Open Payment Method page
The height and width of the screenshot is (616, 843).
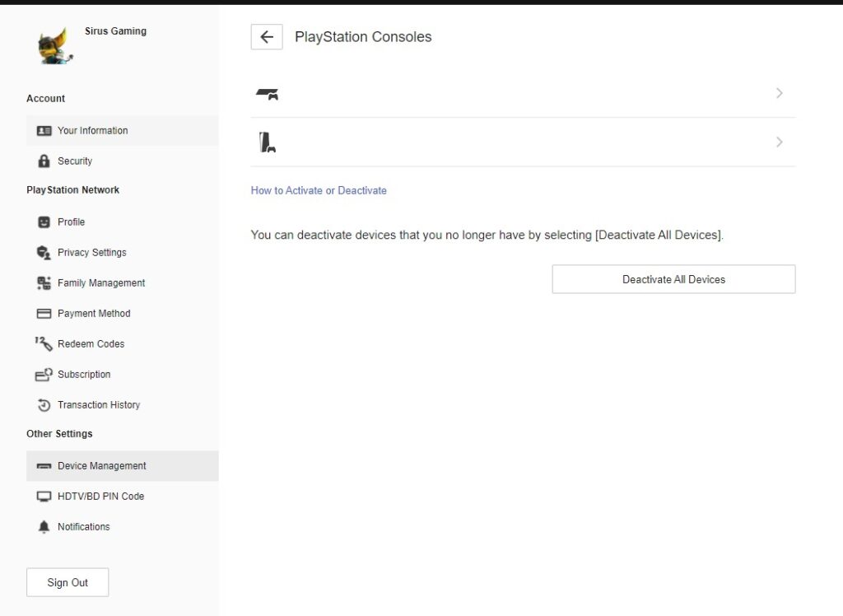123,314
